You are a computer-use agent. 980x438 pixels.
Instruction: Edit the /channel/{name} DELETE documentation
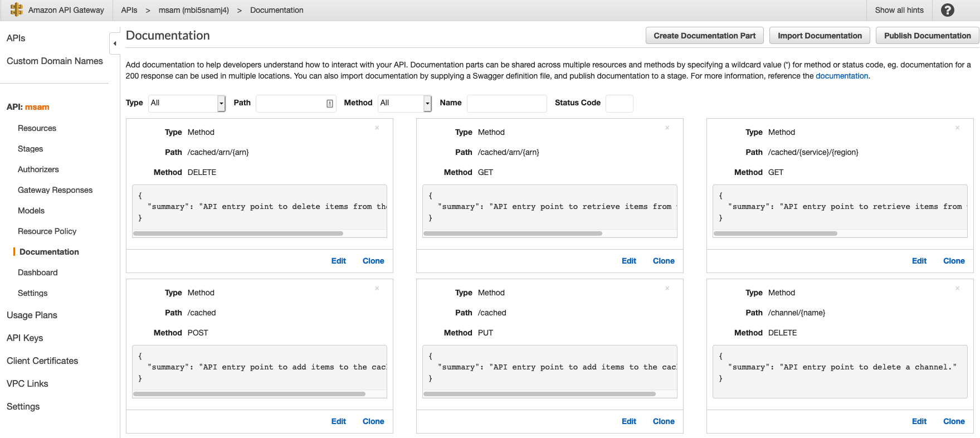click(919, 421)
